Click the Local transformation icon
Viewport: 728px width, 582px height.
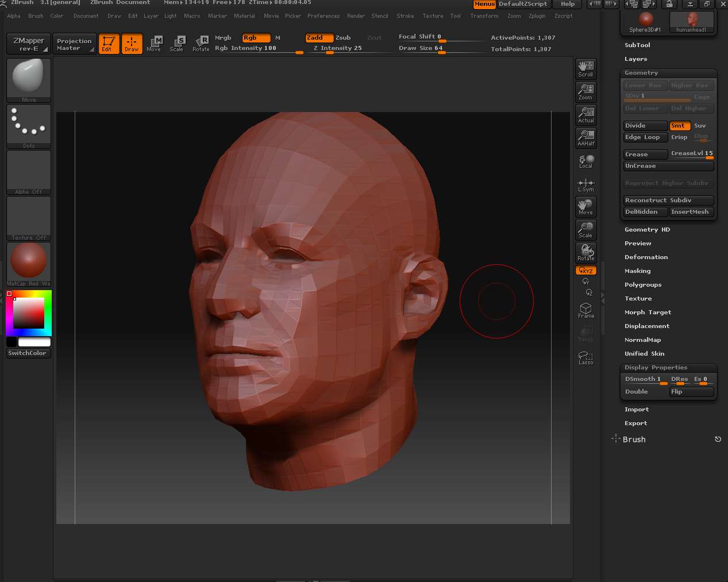586,161
